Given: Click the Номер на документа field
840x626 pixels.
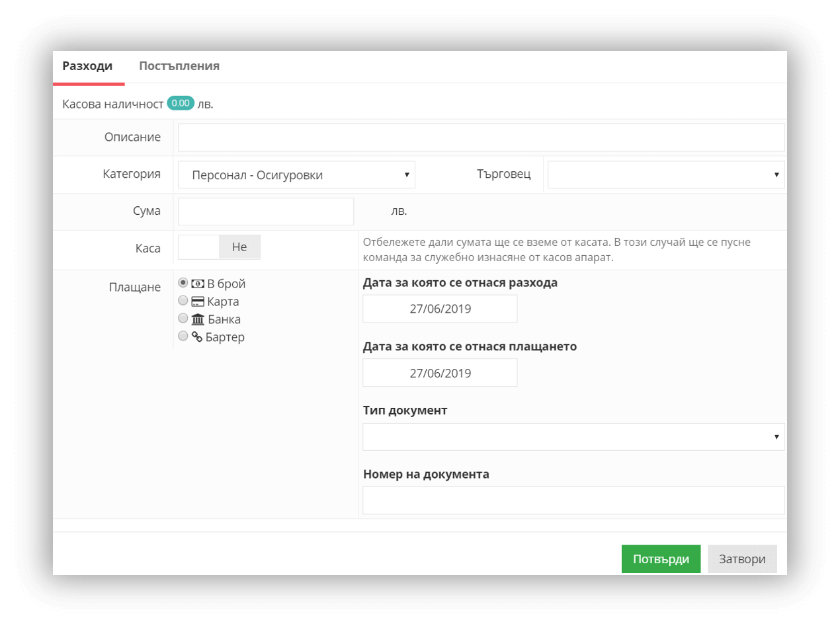Looking at the screenshot, I should tap(573, 500).
